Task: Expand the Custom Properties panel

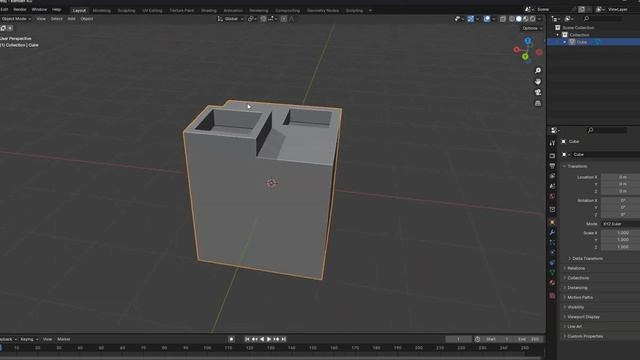Action: point(584,336)
